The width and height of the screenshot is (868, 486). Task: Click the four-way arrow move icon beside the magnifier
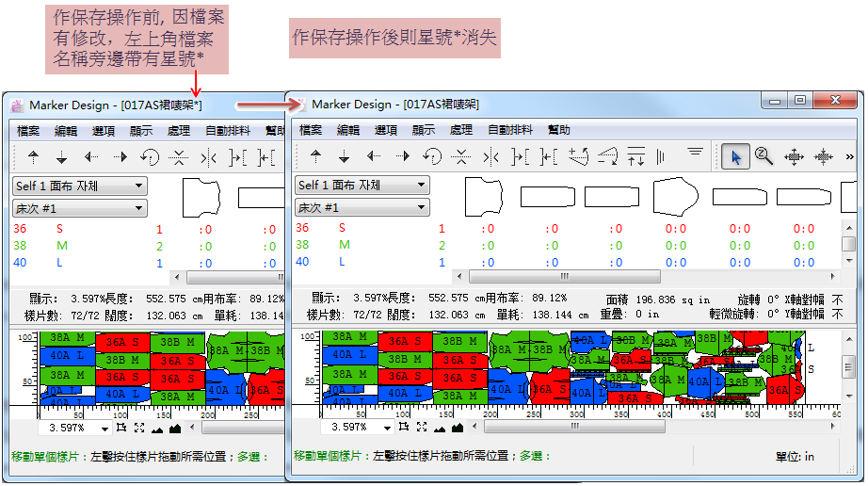(793, 157)
